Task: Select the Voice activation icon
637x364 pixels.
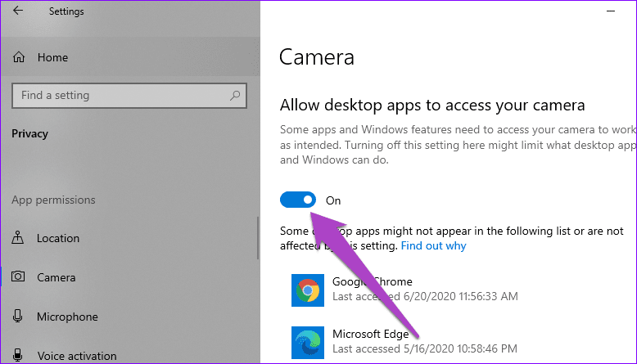Action: pos(17,355)
